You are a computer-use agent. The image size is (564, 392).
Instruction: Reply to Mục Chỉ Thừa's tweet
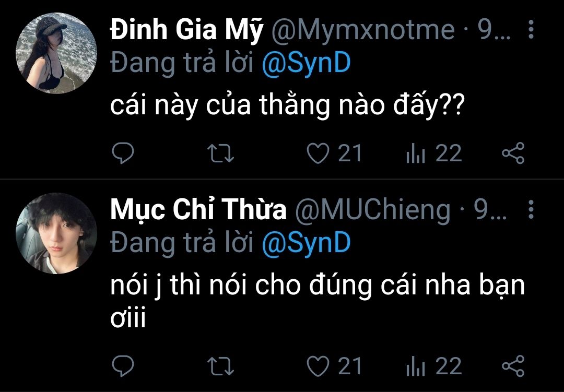click(123, 366)
